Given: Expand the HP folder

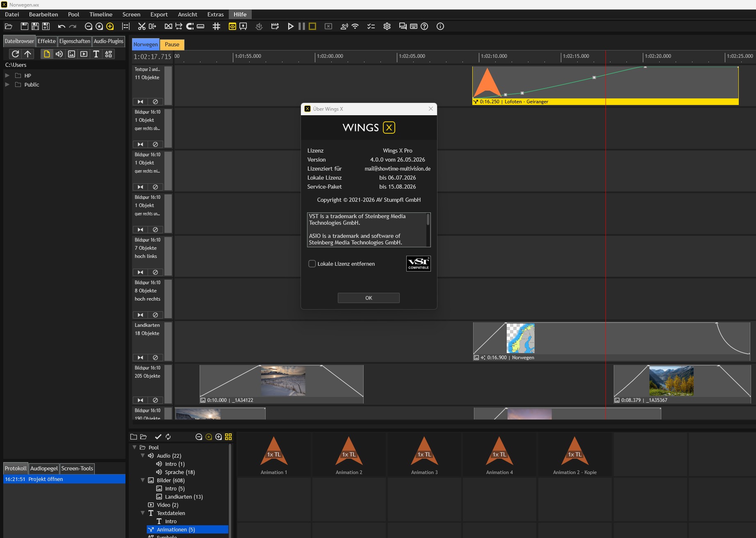Looking at the screenshot, I should pyautogui.click(x=7, y=75).
